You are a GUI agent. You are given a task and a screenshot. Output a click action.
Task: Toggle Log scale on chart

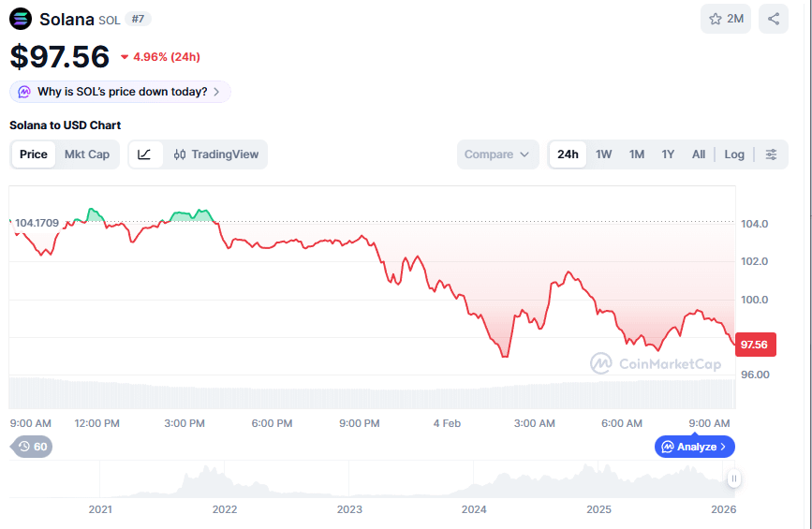[x=734, y=154]
